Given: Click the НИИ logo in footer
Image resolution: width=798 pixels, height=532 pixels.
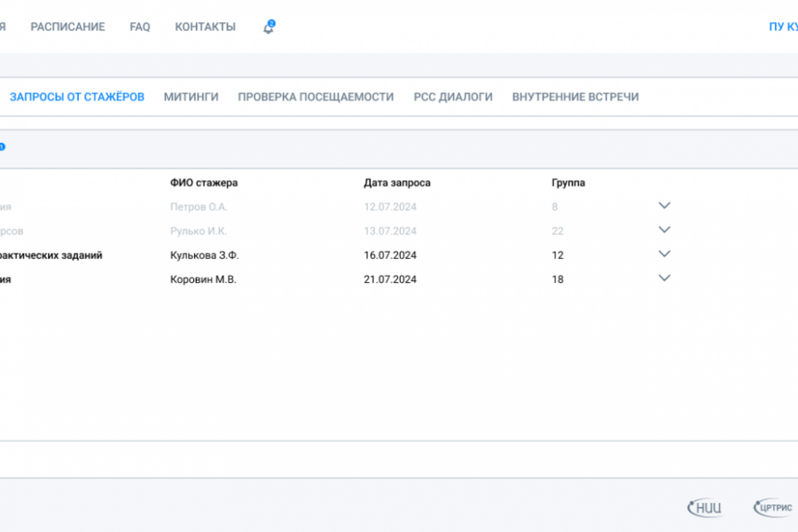Looking at the screenshot, I should 705,507.
